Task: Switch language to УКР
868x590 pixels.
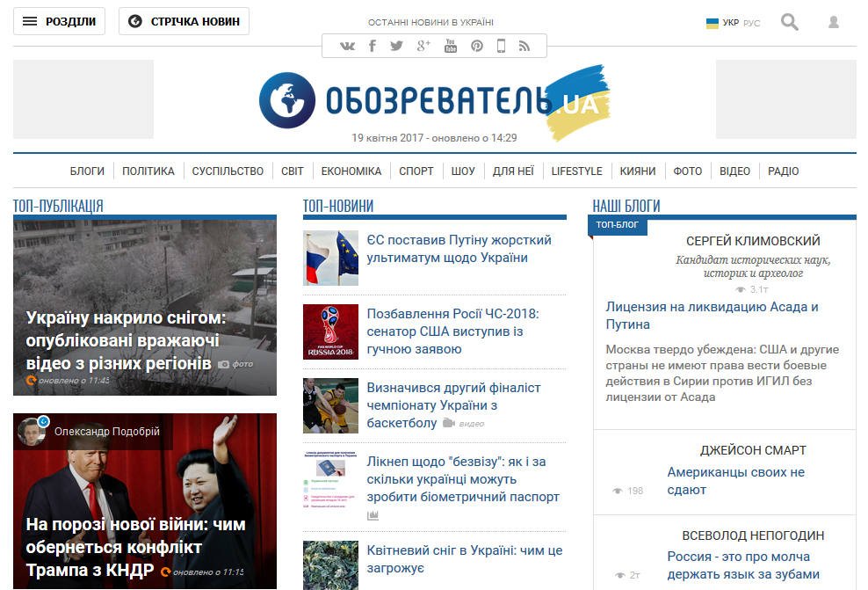Action: [730, 23]
